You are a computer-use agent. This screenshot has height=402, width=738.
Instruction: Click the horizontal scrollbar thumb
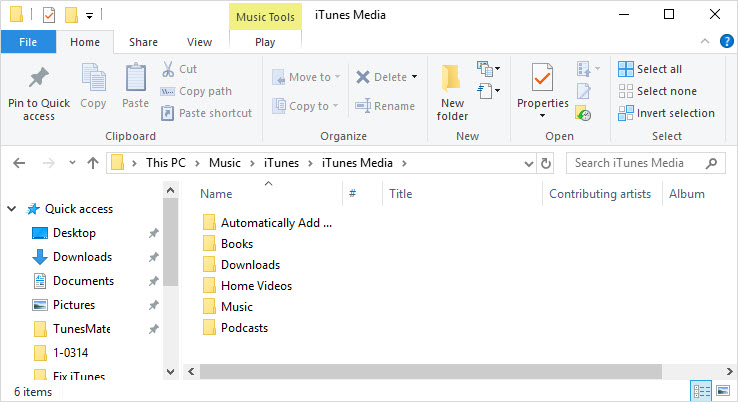tap(431, 371)
